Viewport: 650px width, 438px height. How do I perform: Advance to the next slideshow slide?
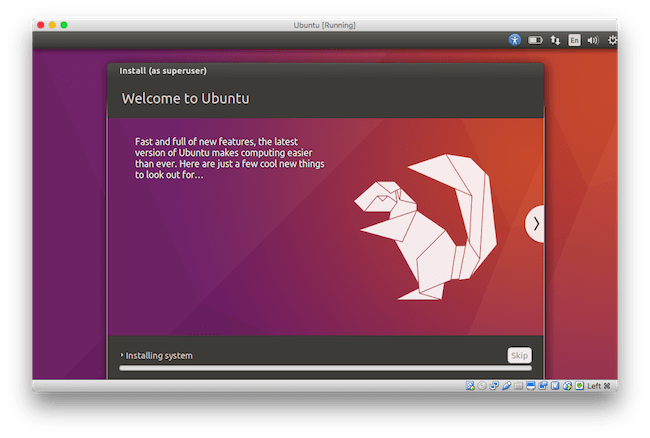pos(535,224)
